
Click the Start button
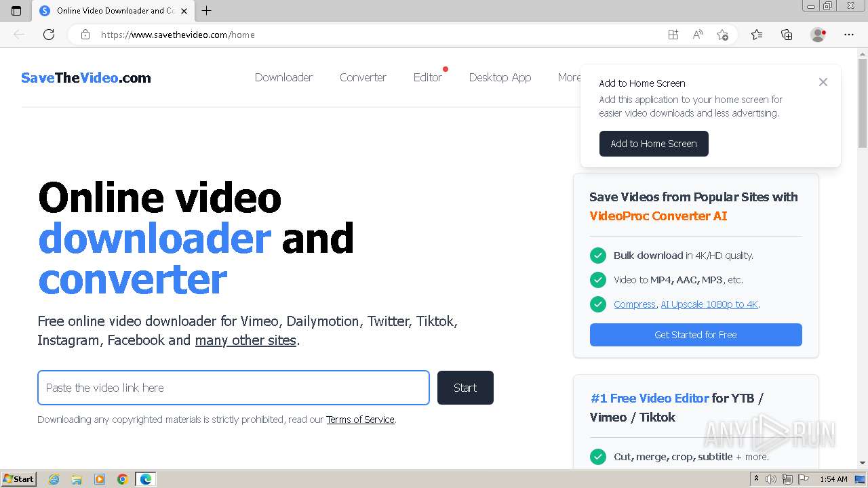point(465,388)
